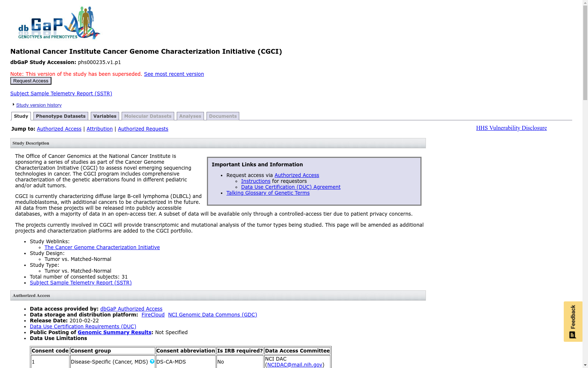Open Authorized Access link in Important Links box
This screenshot has height=368, width=588.
point(297,175)
